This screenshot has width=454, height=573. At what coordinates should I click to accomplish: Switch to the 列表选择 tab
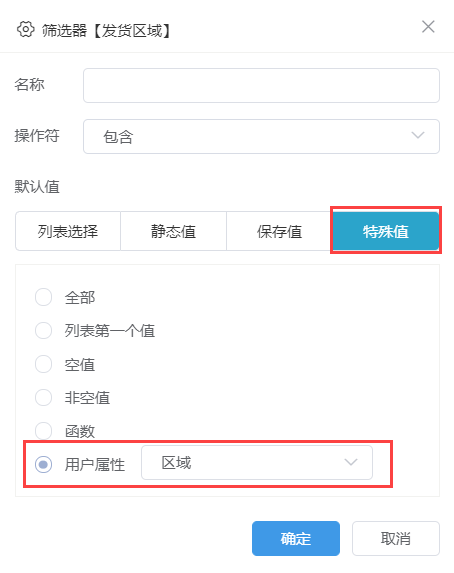[x=68, y=231]
